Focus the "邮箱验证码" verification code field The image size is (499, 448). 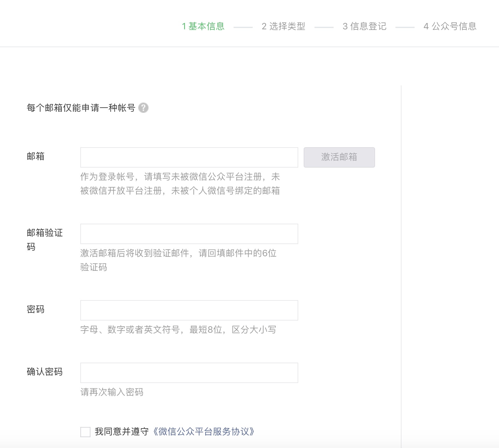tap(189, 234)
